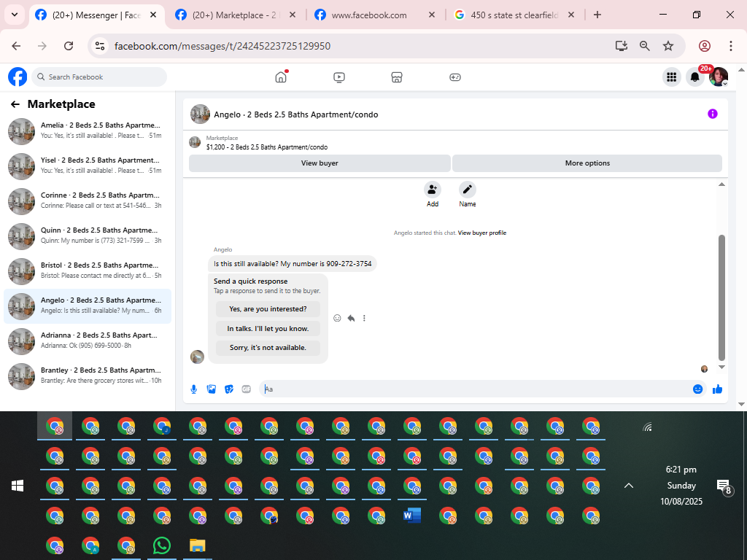Switch to the www.facebook.com browser tab
This screenshot has width=747, height=560.
375,15
